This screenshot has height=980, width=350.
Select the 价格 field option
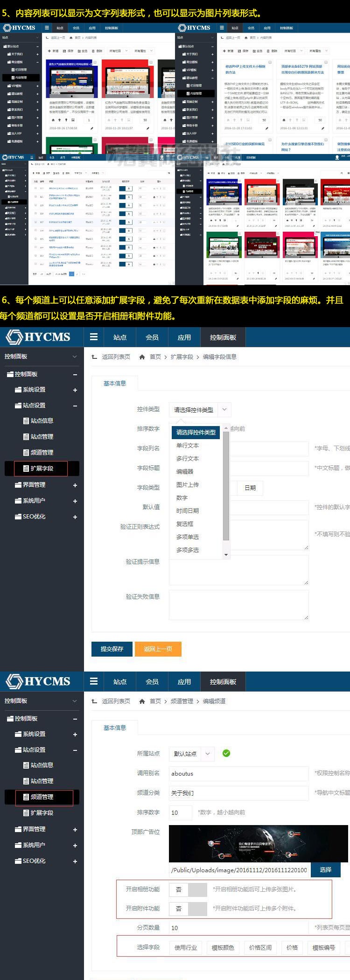tap(292, 947)
